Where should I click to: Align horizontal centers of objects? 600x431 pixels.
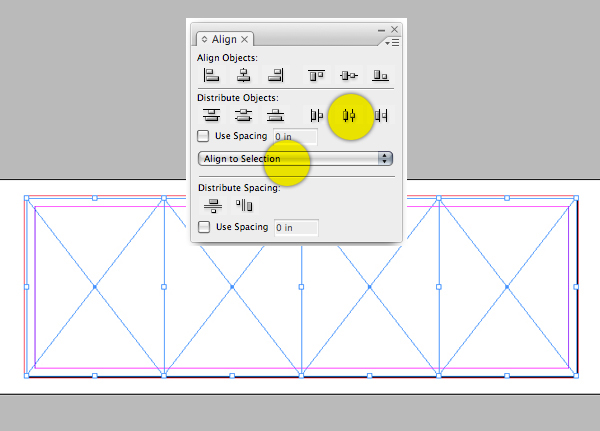243,75
